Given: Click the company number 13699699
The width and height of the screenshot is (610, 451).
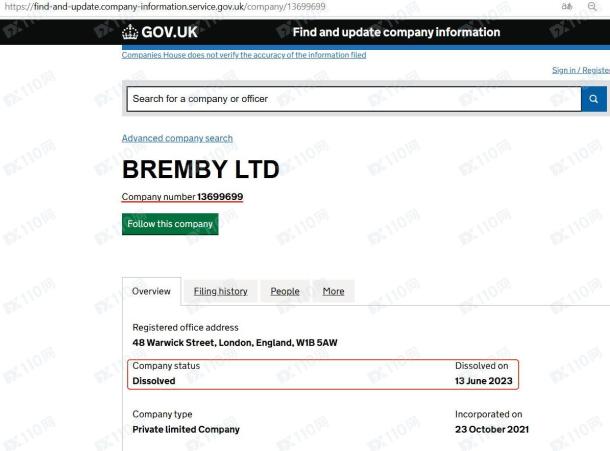Looking at the screenshot, I should (220, 197).
